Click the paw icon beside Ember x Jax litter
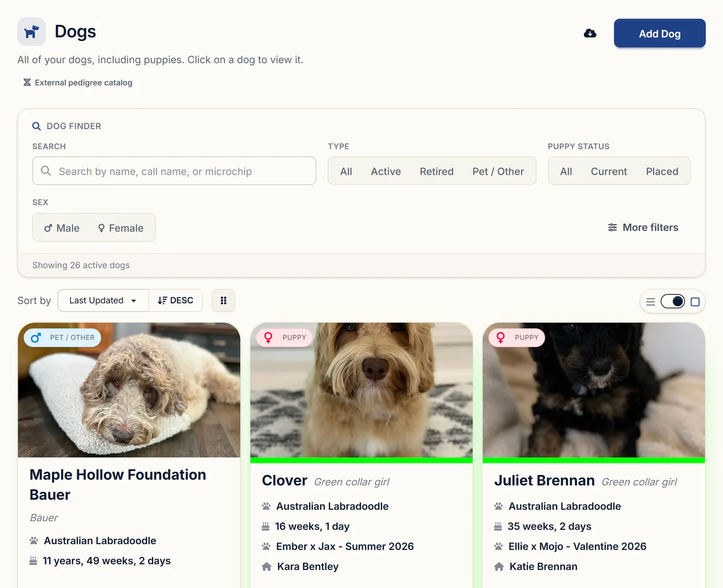723x588 pixels. pos(266,546)
